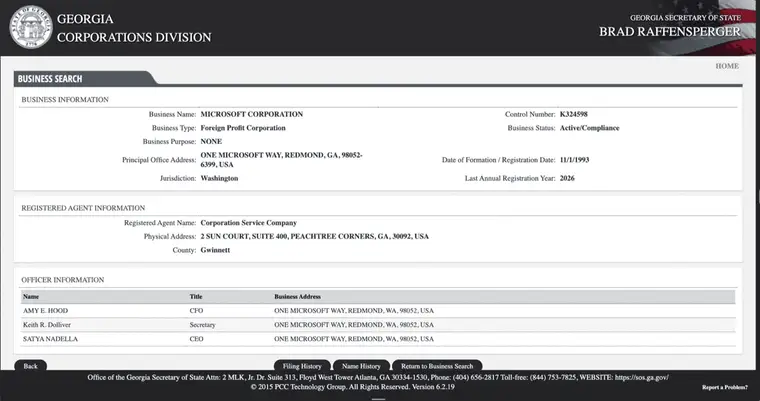Click the GEORGIA CORPORATIONS DIVISION title
The width and height of the screenshot is (760, 401).
[x=134, y=28]
